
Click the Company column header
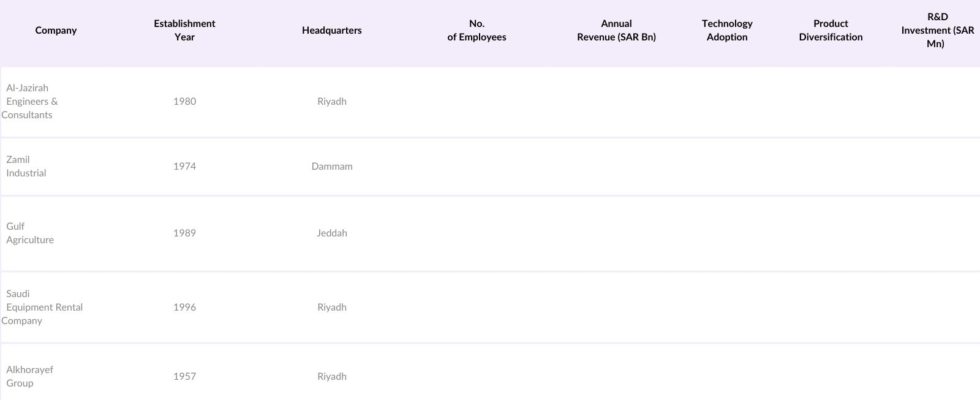click(56, 31)
